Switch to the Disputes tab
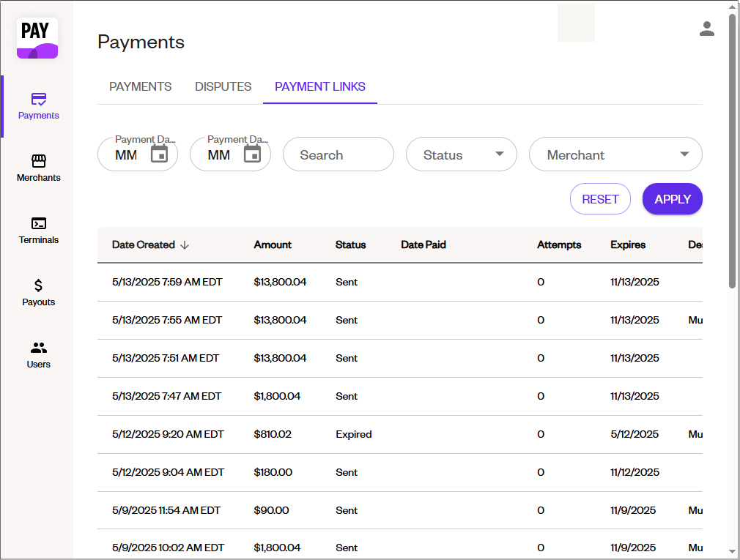Image resolution: width=740 pixels, height=560 pixels. point(223,86)
